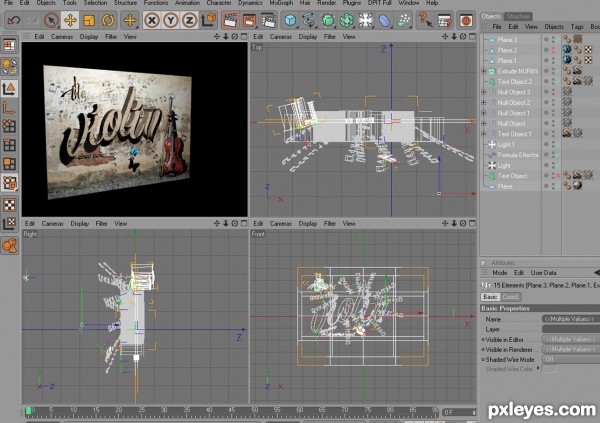This screenshot has width=600, height=423.
Task: Click the Top viewport pan arrows icon
Action: click(x=445, y=37)
